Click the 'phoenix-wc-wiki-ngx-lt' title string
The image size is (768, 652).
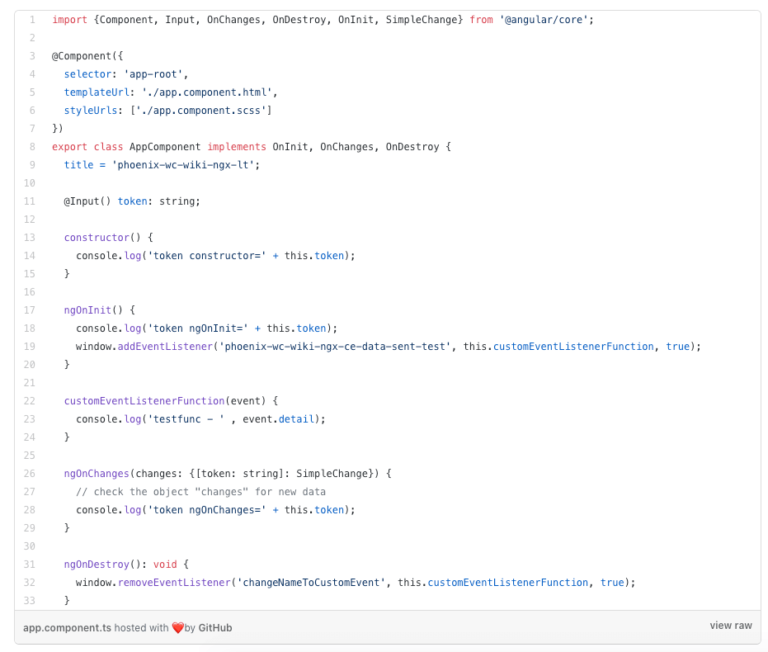click(x=183, y=165)
